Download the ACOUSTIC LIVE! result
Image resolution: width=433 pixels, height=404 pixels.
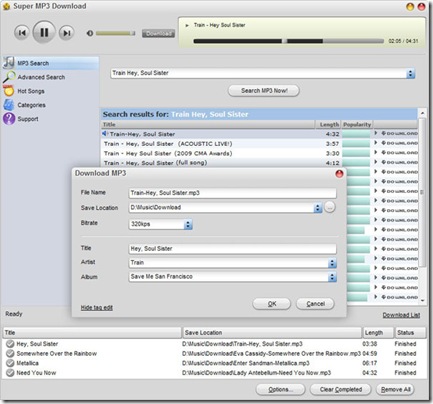[399, 143]
